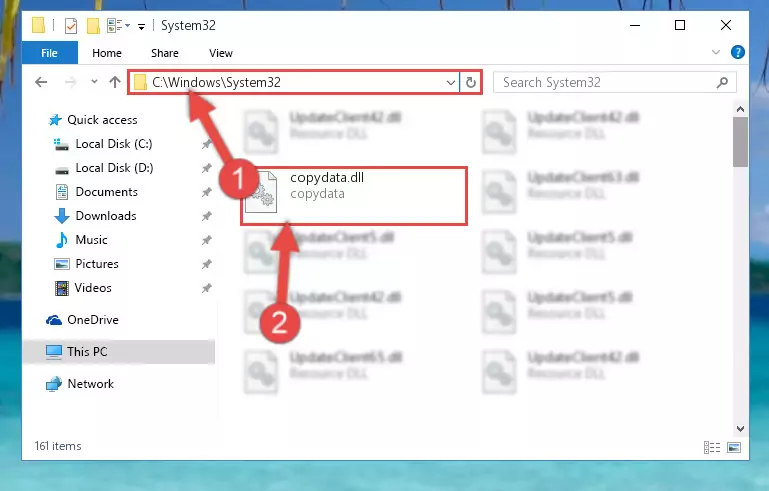Click the 161 items status text
Viewport: 769px width, 491px height.
tap(58, 446)
